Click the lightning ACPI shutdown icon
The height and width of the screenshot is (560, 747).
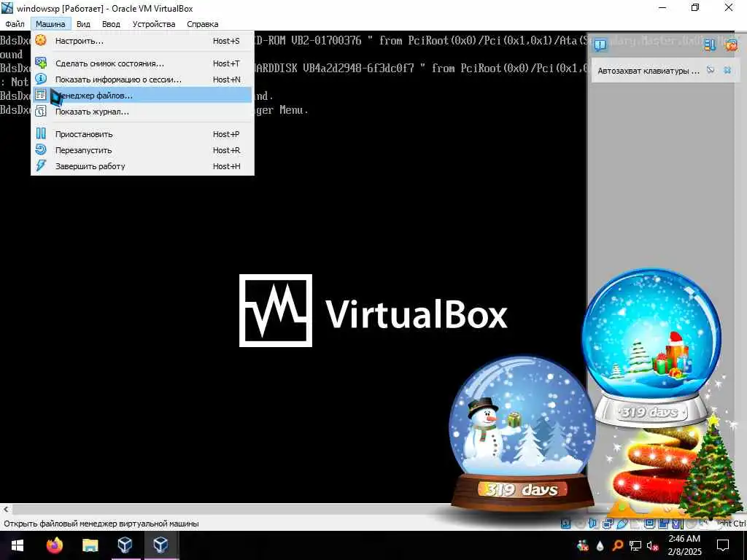click(41, 166)
